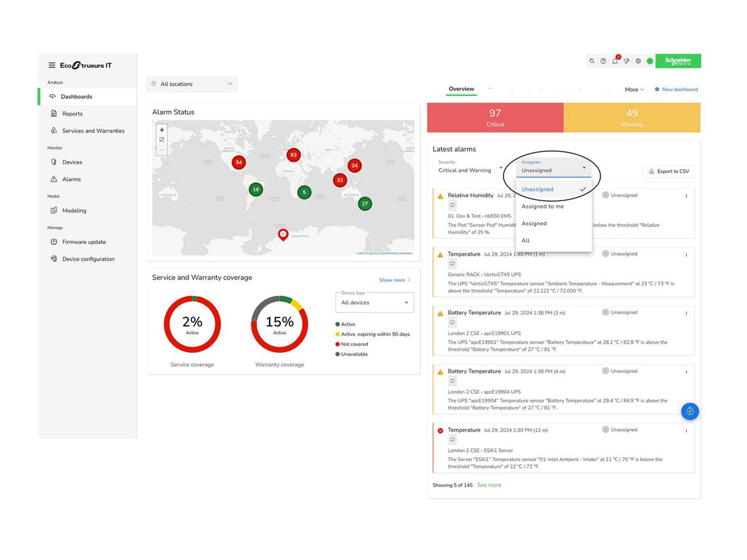The image size is (747, 560).
Task: Click the blue floating assistant button
Action: coord(690,411)
